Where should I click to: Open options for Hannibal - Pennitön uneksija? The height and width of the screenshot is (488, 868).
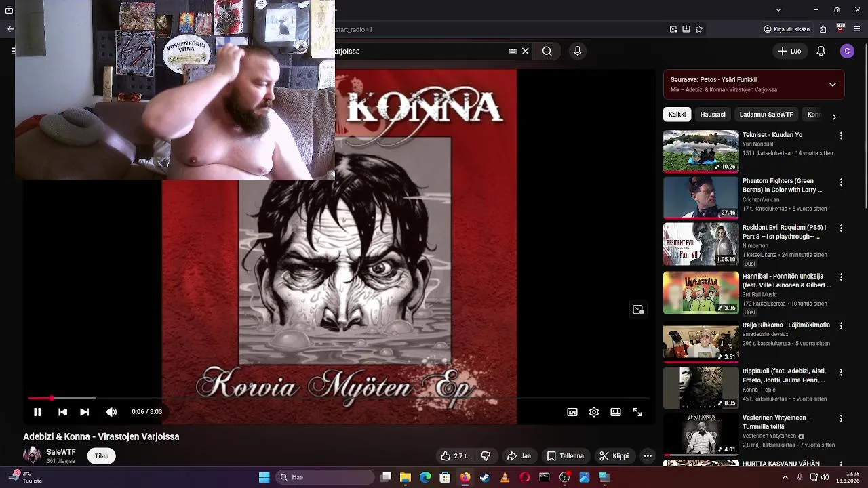coord(842,277)
